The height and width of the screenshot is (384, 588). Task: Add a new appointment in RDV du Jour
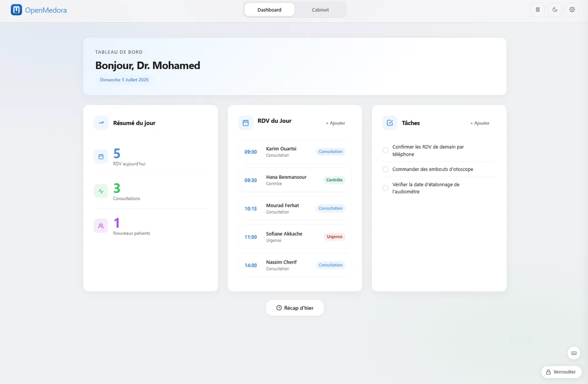click(336, 123)
